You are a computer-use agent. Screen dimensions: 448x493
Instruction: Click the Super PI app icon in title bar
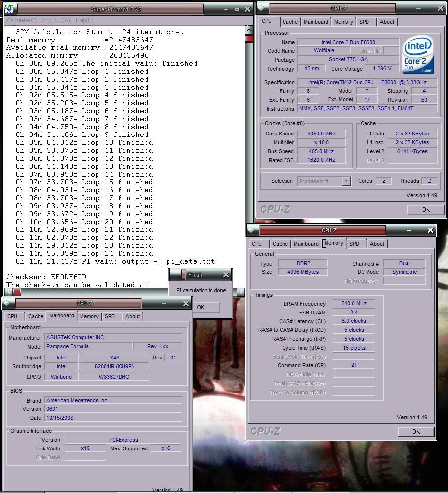[9, 9]
